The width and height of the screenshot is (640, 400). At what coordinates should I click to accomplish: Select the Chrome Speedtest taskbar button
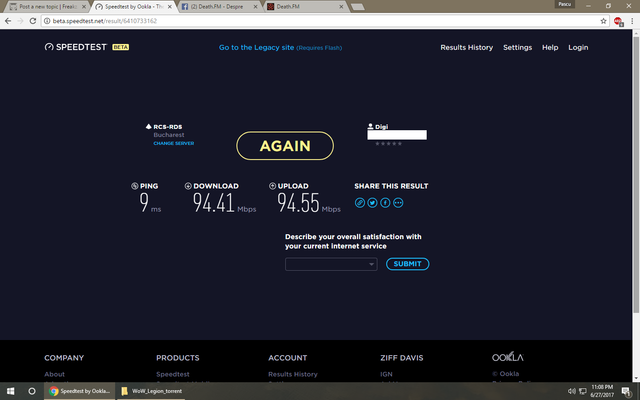[x=80, y=391]
